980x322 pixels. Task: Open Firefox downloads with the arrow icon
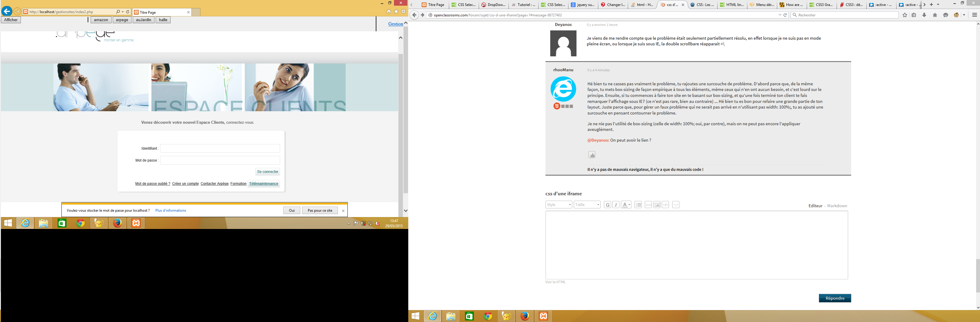click(x=924, y=15)
